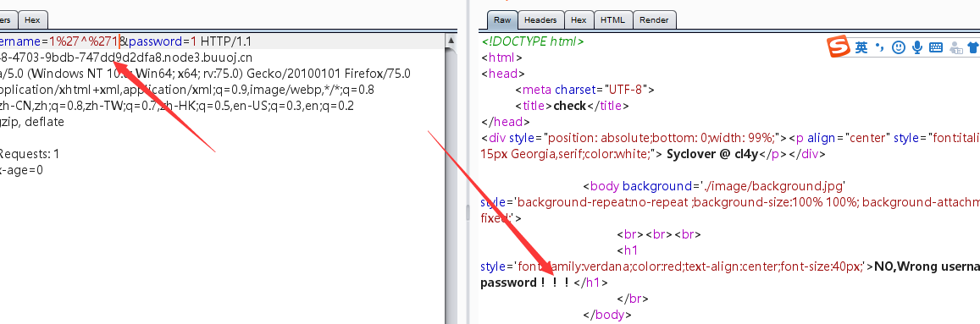Click the node3.buuoj.cn host line
This screenshot has width=980, height=324.
point(126,58)
